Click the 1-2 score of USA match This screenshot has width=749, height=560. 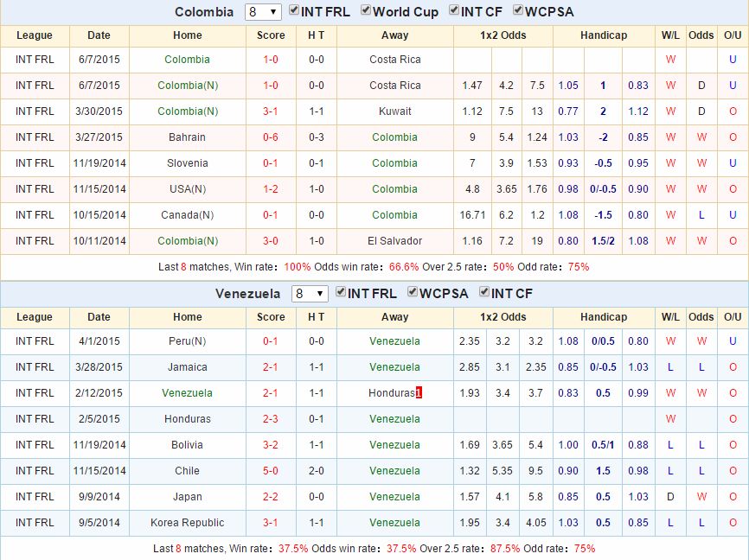tap(271, 189)
